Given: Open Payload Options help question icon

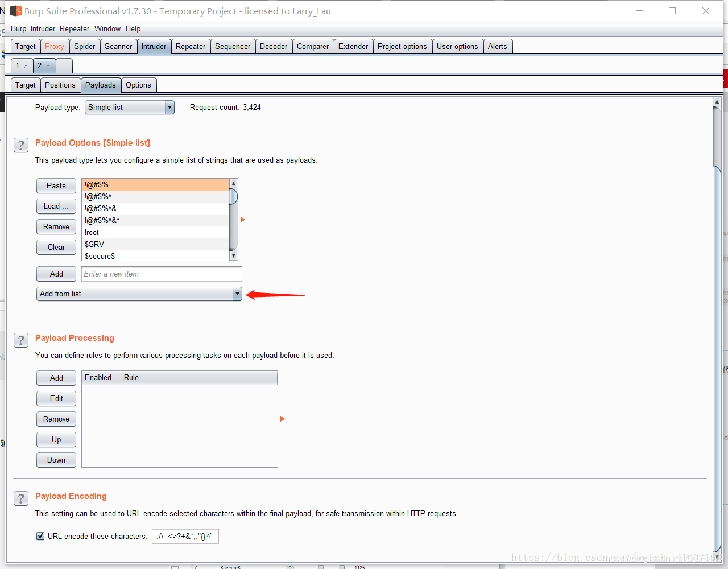Looking at the screenshot, I should (21, 145).
